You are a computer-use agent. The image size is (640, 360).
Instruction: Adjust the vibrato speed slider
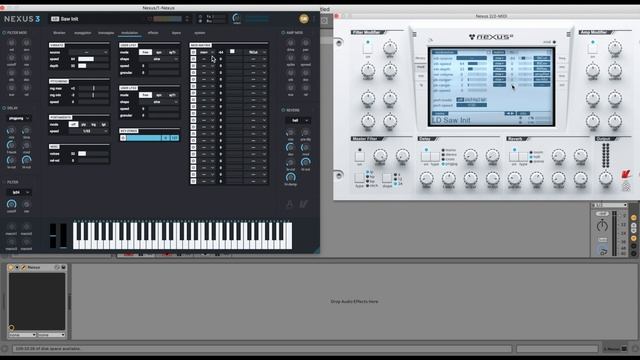click(93, 59)
